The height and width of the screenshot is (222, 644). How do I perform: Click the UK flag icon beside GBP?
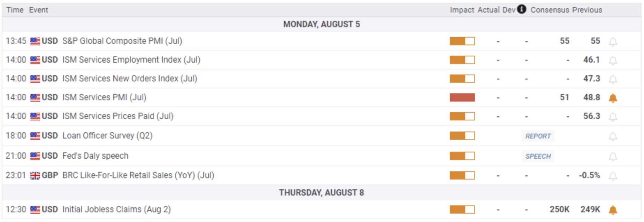[x=35, y=176]
